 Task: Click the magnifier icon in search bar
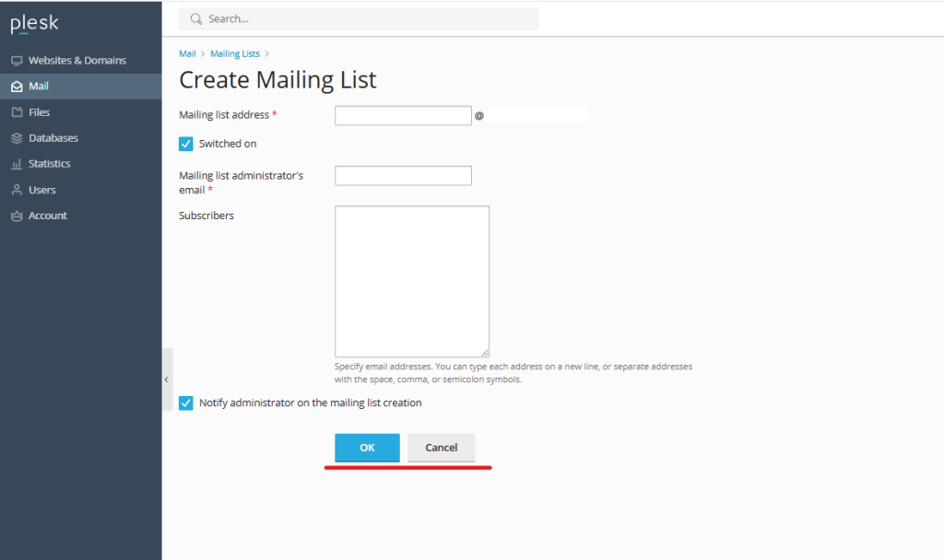click(195, 19)
